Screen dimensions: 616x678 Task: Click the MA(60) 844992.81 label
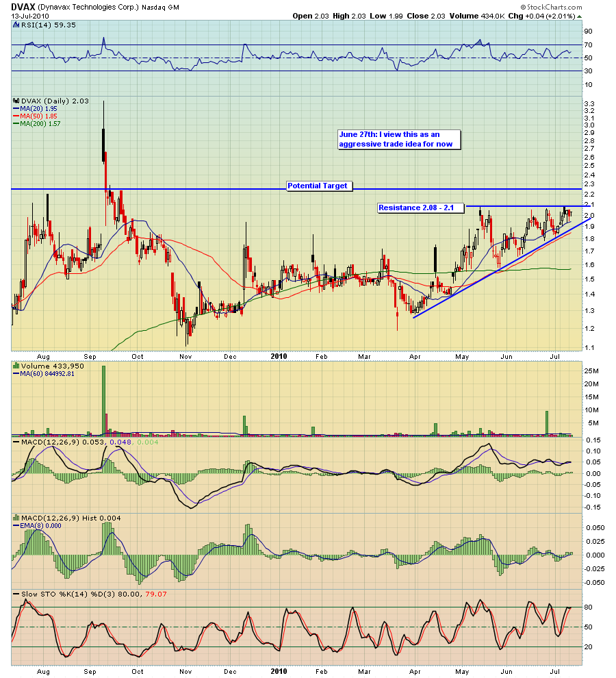47,374
